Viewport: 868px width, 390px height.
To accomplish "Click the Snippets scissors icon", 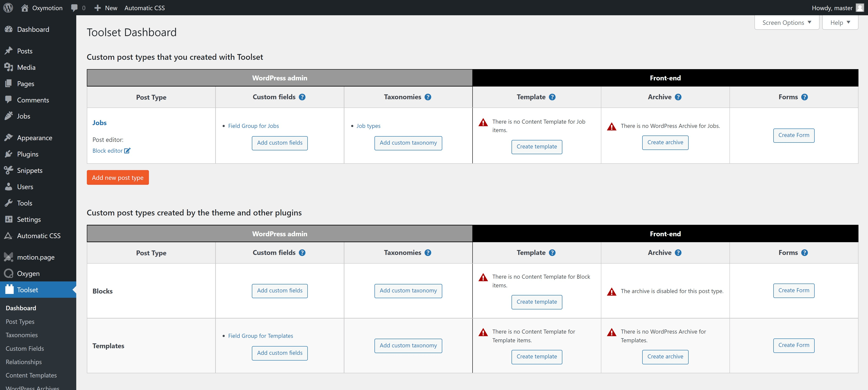I will 9,170.
